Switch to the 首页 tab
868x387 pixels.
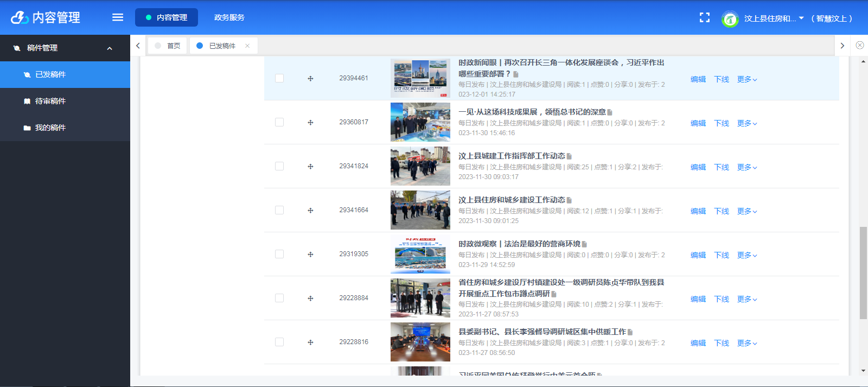click(x=168, y=46)
